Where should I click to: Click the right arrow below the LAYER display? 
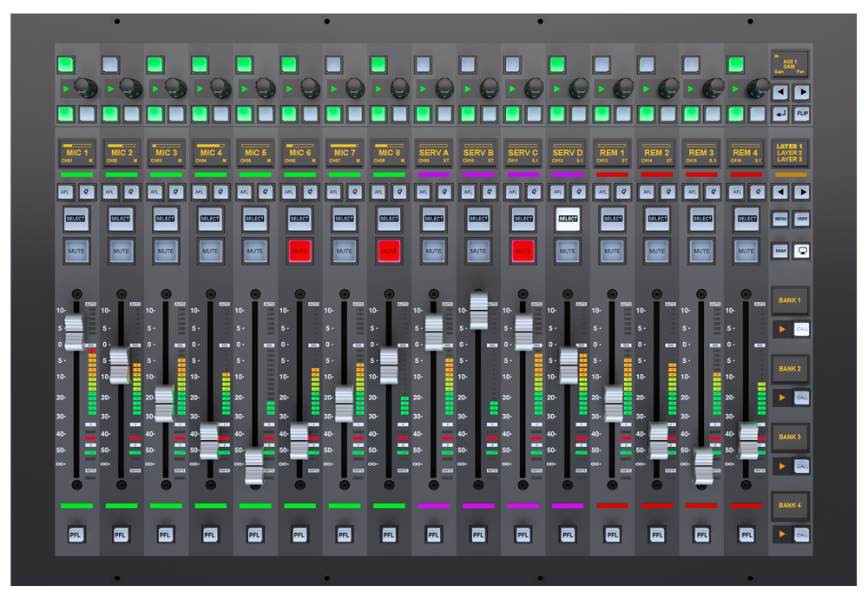click(802, 192)
